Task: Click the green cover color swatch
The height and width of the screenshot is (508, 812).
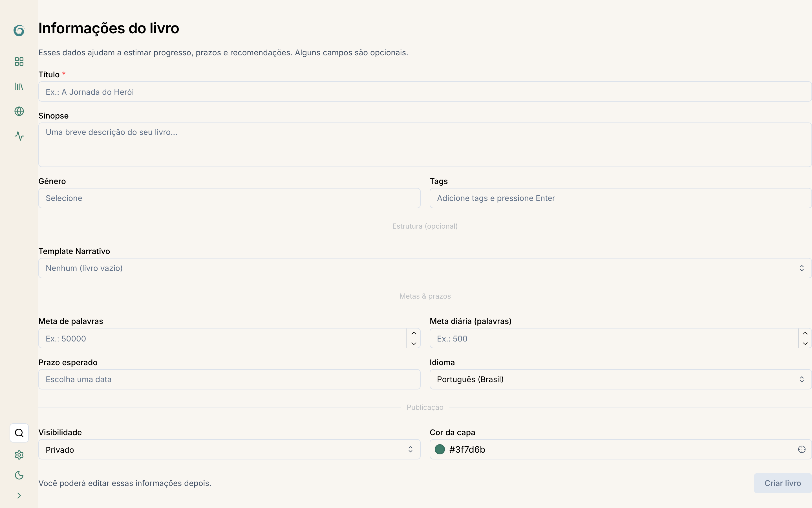Action: [440, 450]
